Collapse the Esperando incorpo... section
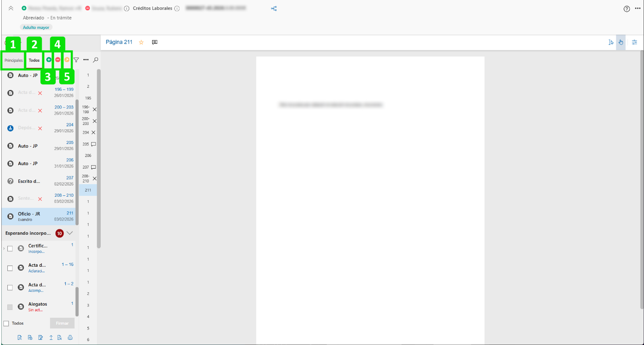The image size is (644, 345). [x=70, y=233]
